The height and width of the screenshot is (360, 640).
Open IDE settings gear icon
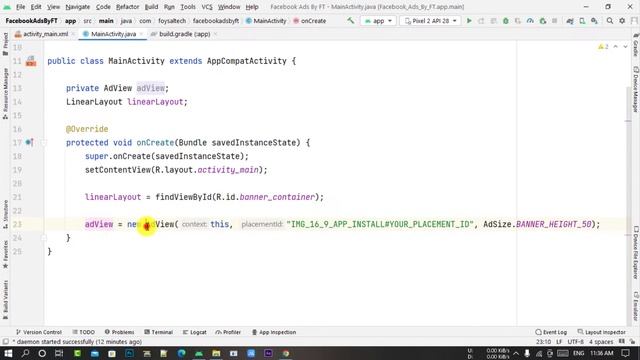pyautogui.click(x=622, y=20)
